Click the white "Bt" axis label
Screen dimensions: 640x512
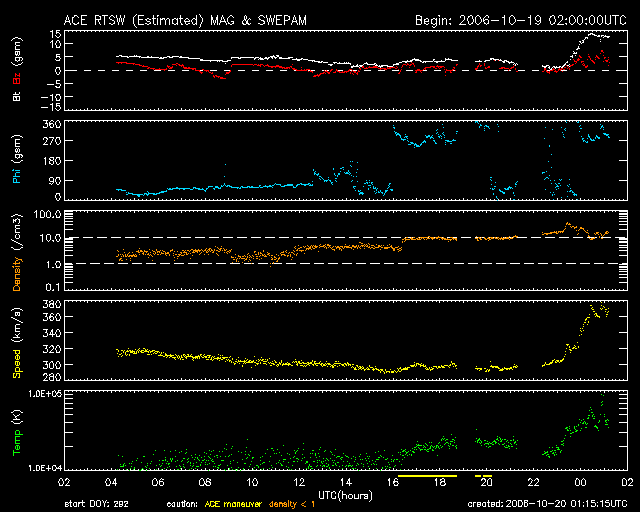click(17, 96)
